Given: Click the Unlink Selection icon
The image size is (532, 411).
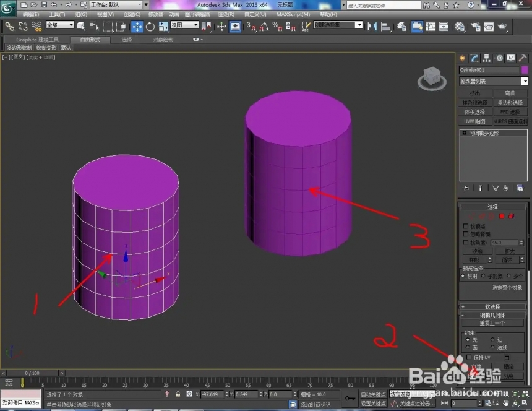Looking at the screenshot, I should pos(23,26).
